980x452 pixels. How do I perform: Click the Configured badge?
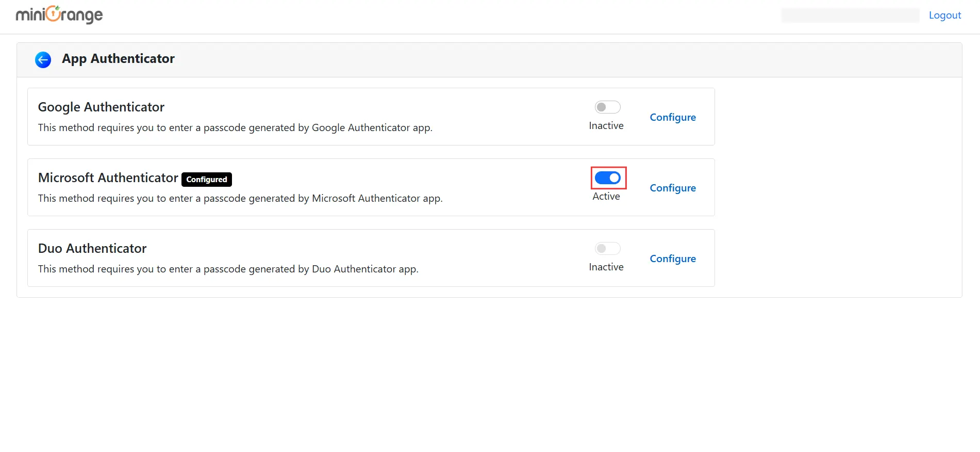[207, 180]
